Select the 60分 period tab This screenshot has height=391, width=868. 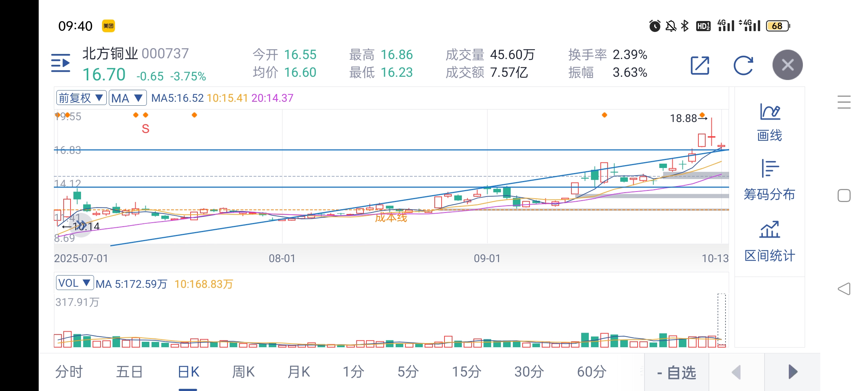click(591, 372)
